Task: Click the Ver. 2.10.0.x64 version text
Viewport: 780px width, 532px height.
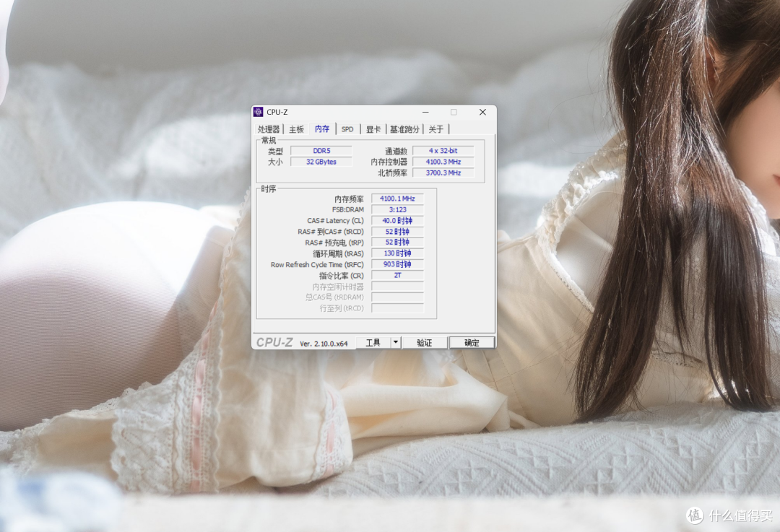Action: pyautogui.click(x=324, y=344)
